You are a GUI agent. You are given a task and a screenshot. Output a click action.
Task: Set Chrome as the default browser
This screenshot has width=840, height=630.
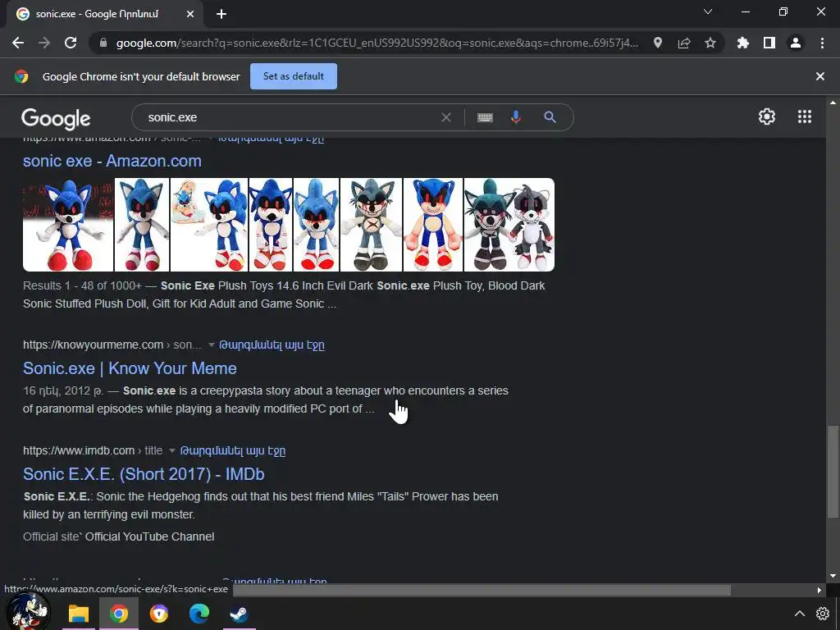click(294, 76)
